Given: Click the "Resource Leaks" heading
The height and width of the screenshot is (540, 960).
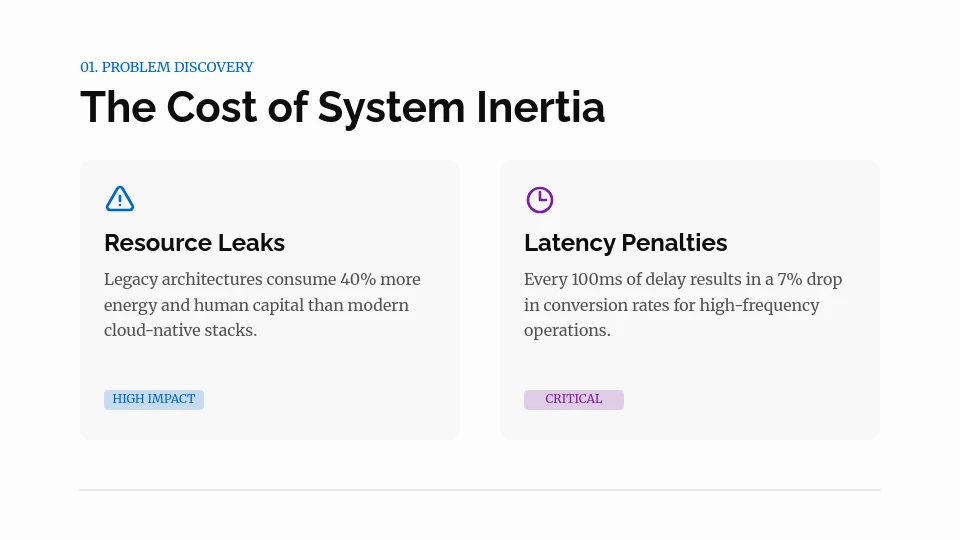Looking at the screenshot, I should click(194, 243).
